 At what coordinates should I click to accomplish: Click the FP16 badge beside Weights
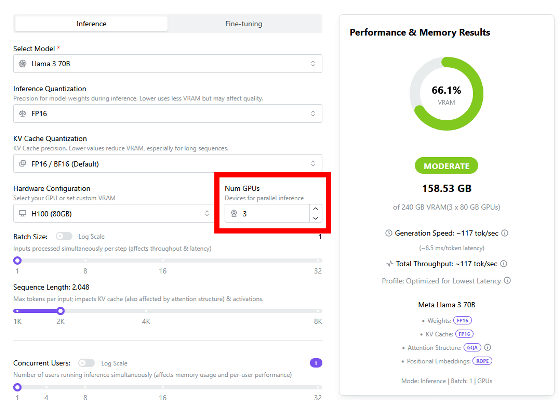(462, 320)
